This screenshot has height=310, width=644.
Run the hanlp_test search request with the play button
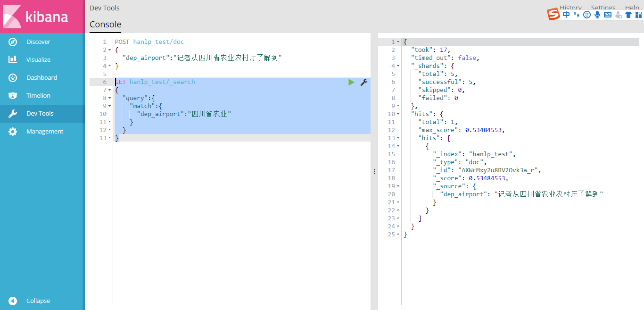point(351,82)
